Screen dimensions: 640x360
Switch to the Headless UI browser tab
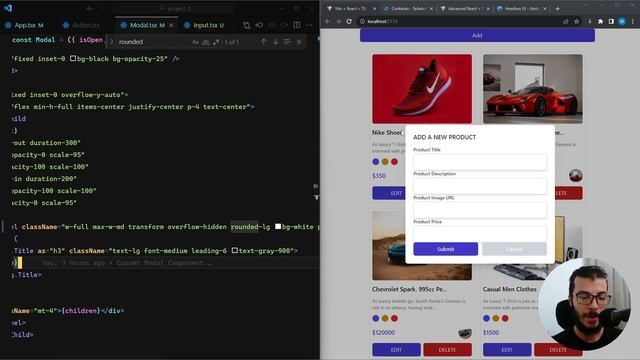click(521, 9)
